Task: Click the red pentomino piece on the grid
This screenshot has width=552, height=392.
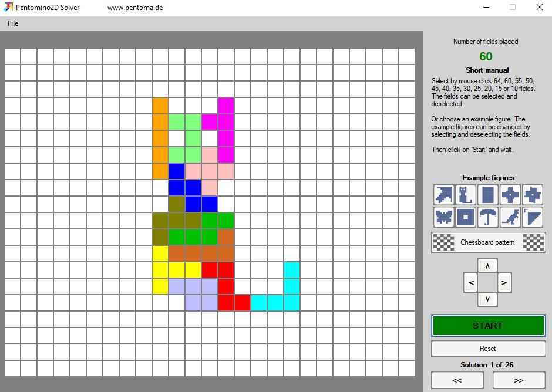Action: [x=226, y=286]
